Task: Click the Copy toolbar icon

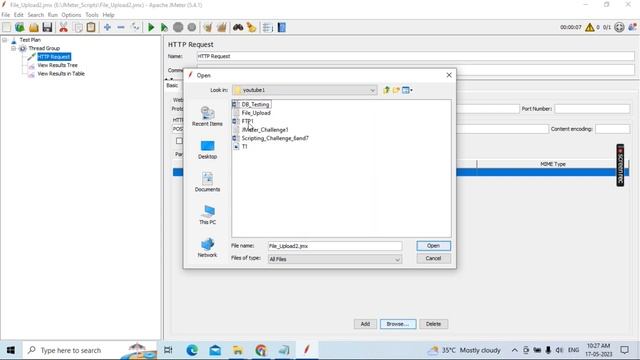Action: click(78, 27)
